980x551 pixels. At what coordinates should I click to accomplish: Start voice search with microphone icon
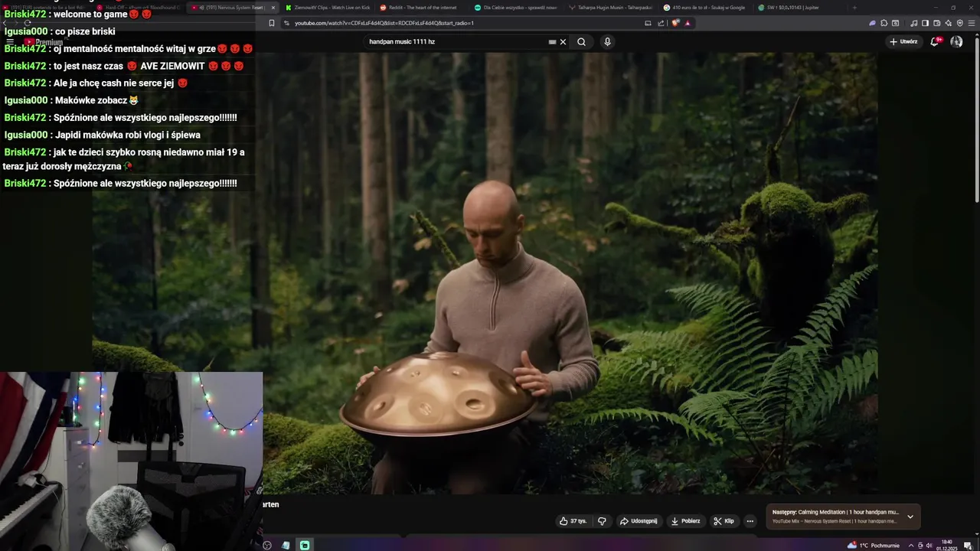coord(607,42)
